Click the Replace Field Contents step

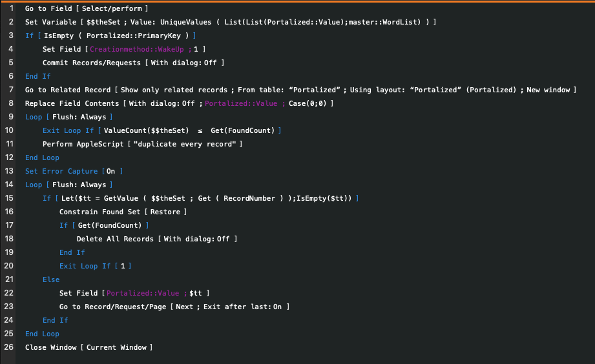(179, 103)
